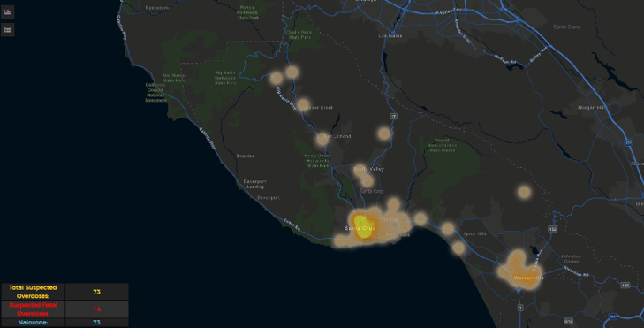Click the Los Gatos map label

[390, 35]
